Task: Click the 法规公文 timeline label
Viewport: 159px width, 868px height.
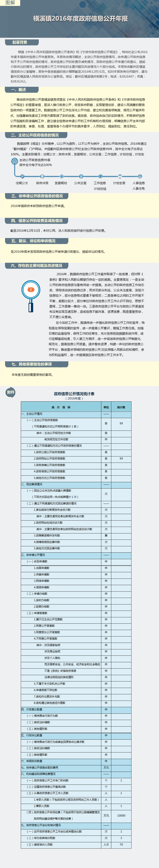Action: click(x=22, y=183)
